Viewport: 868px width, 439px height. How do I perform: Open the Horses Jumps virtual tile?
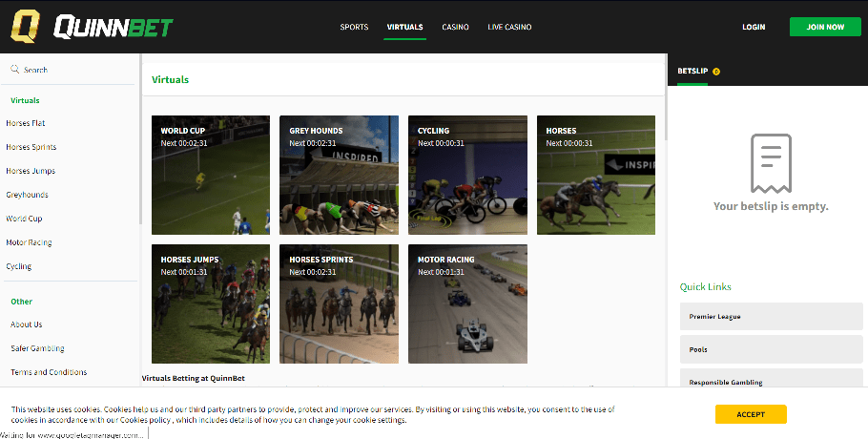[211, 303]
